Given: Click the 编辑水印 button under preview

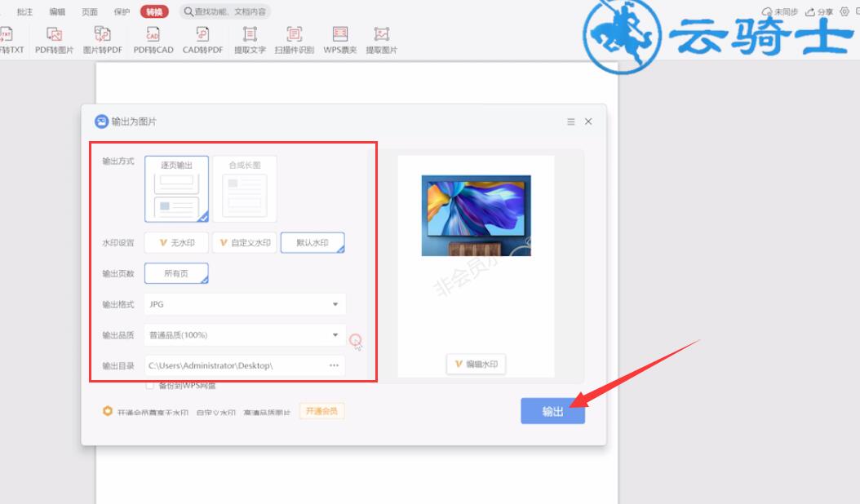Looking at the screenshot, I should point(476,365).
